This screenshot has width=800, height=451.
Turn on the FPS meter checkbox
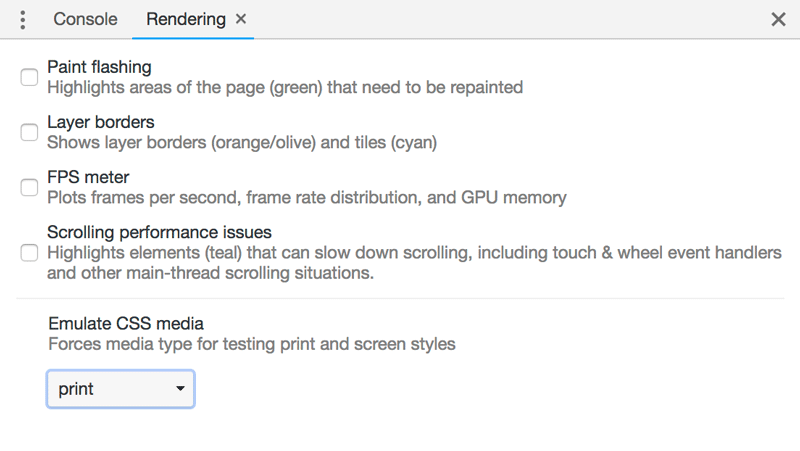click(x=30, y=187)
